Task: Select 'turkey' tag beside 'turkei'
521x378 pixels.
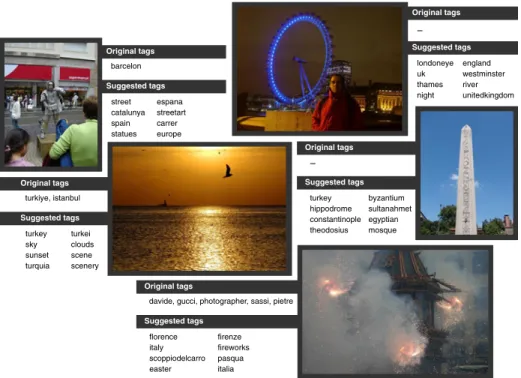Action: click(36, 234)
